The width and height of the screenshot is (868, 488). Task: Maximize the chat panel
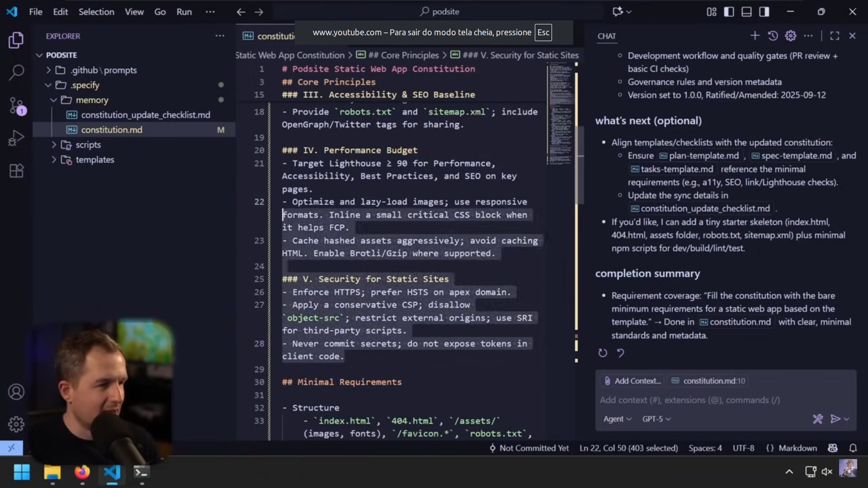(x=835, y=36)
